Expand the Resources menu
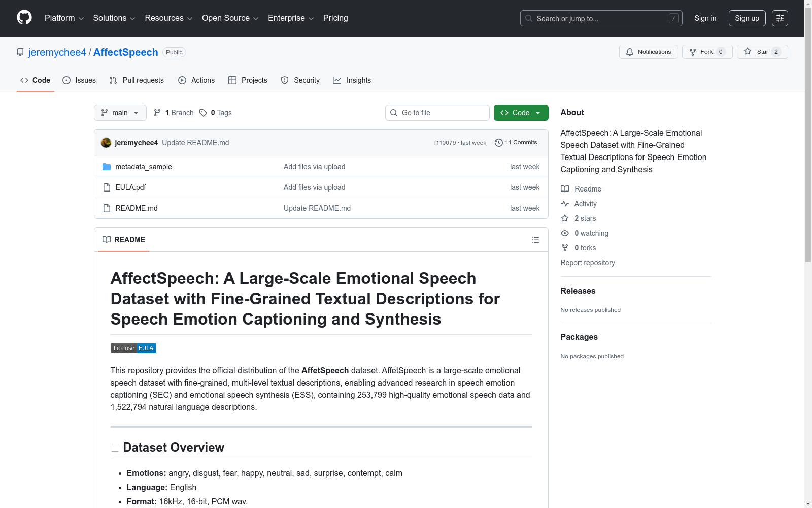 [x=168, y=18]
